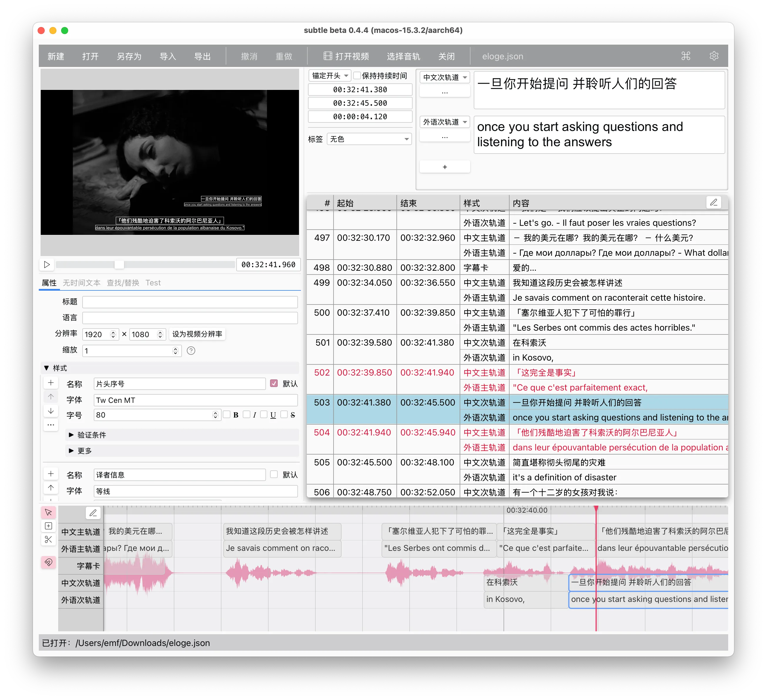Click 导出 in the toolbar
Viewport: 767px width, 700px height.
tap(202, 56)
